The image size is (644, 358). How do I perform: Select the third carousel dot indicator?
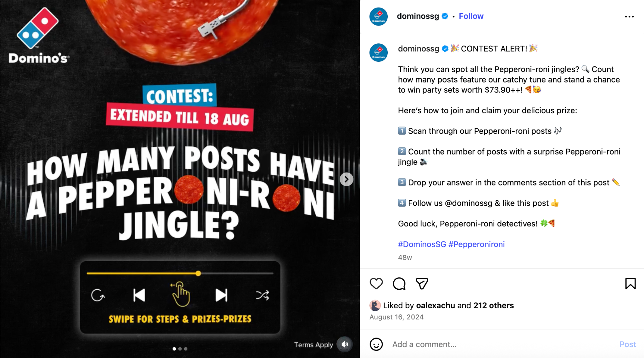click(186, 349)
